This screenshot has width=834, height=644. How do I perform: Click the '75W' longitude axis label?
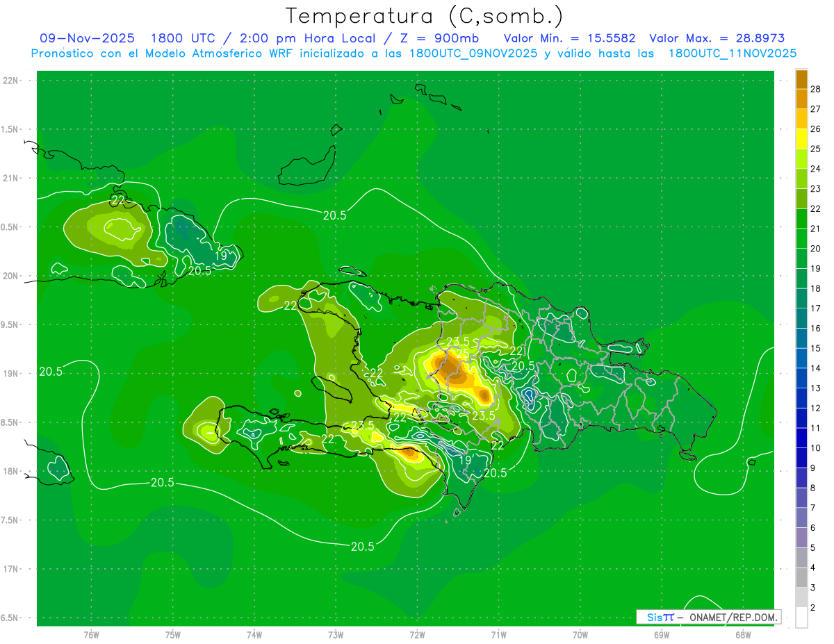173,635
